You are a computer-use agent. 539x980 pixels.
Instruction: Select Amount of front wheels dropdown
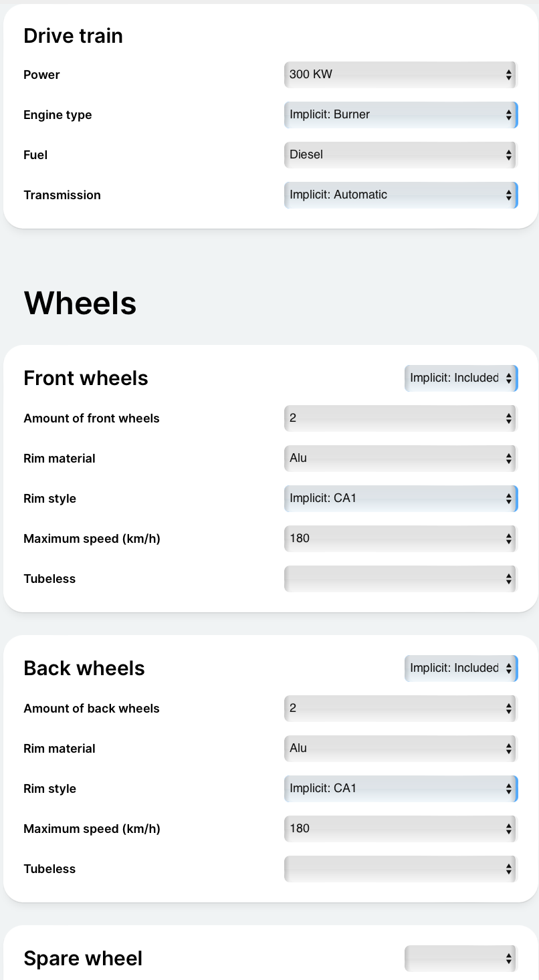pos(401,418)
